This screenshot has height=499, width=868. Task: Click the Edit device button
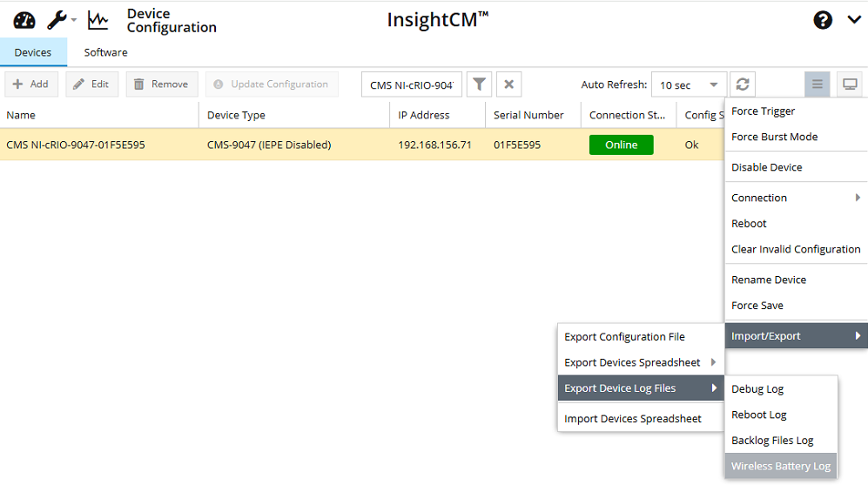(92, 84)
